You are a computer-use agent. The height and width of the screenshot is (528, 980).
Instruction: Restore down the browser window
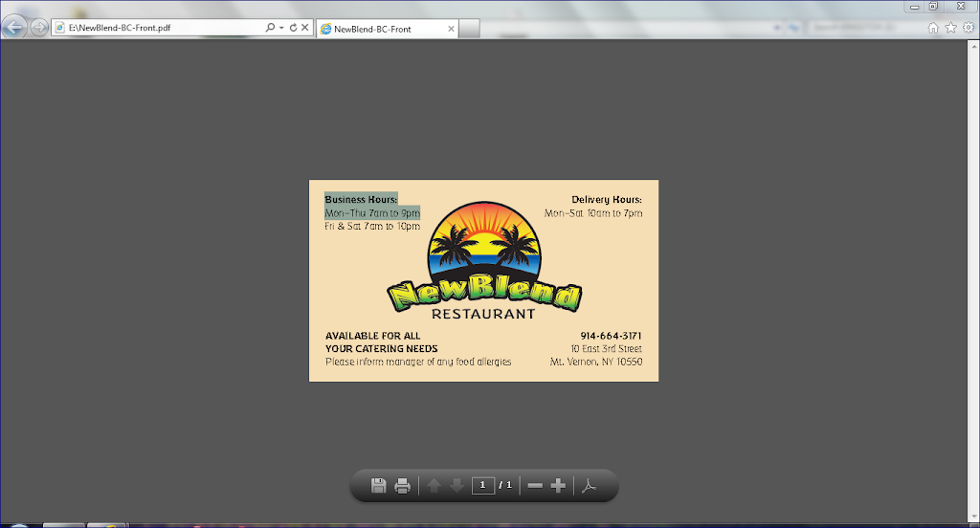[933, 7]
